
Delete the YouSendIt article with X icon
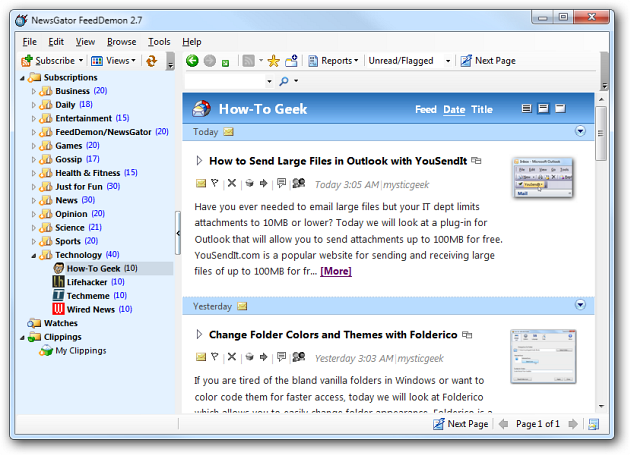click(232, 183)
